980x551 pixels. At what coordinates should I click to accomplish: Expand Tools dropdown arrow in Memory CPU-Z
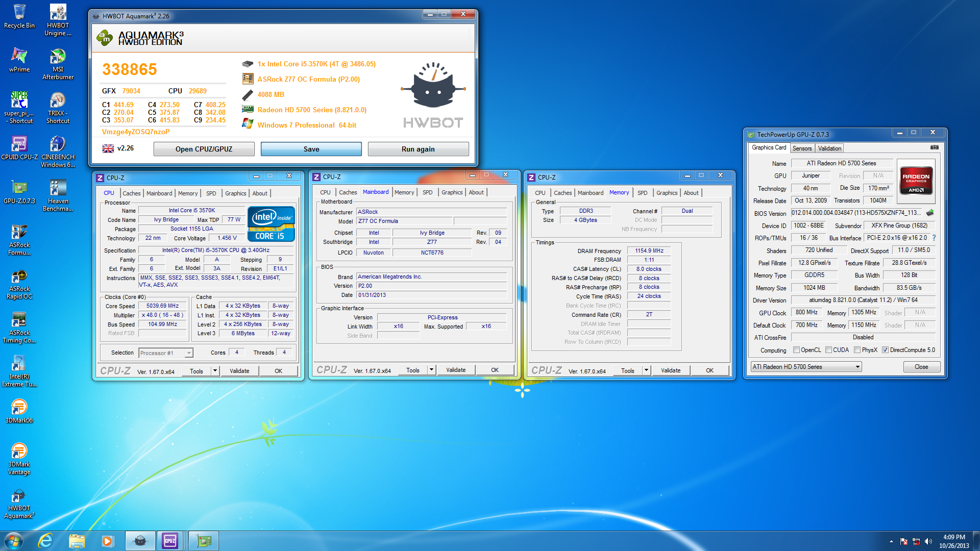coord(647,370)
